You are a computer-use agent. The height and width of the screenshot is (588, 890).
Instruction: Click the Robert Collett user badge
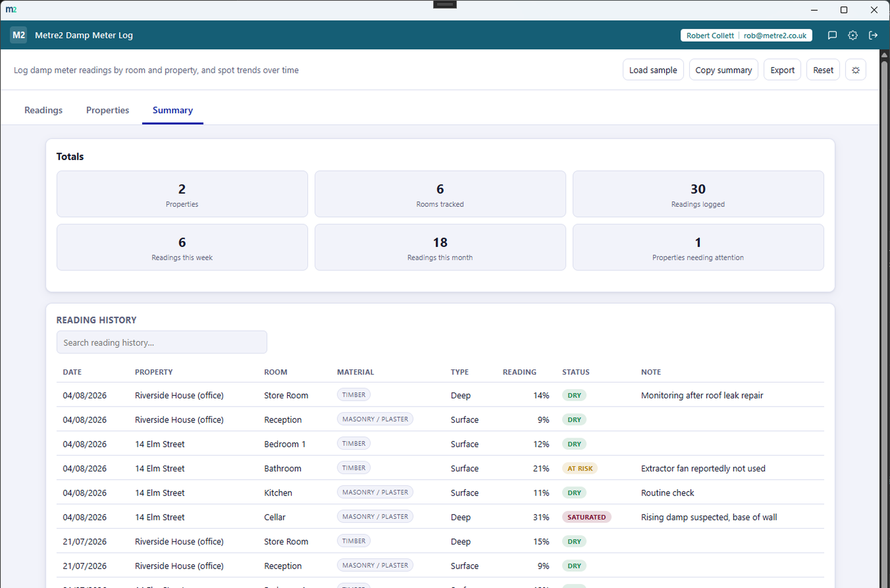point(746,35)
